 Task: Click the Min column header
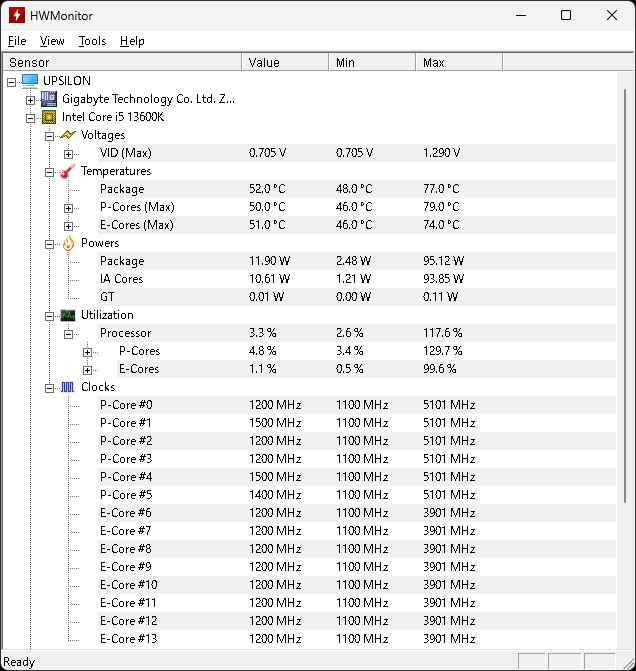(372, 62)
